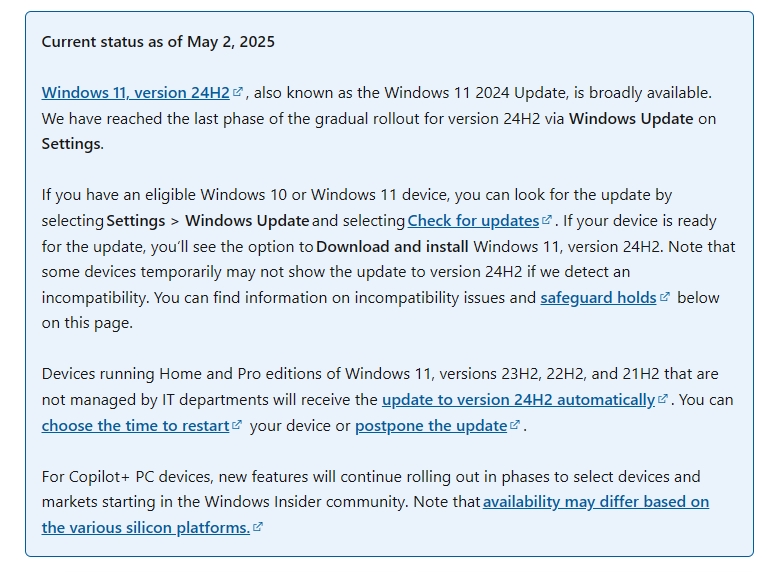Click the Current status as of May 2, 2025 heading
Viewport: 771px width, 572px height.
coord(158,42)
